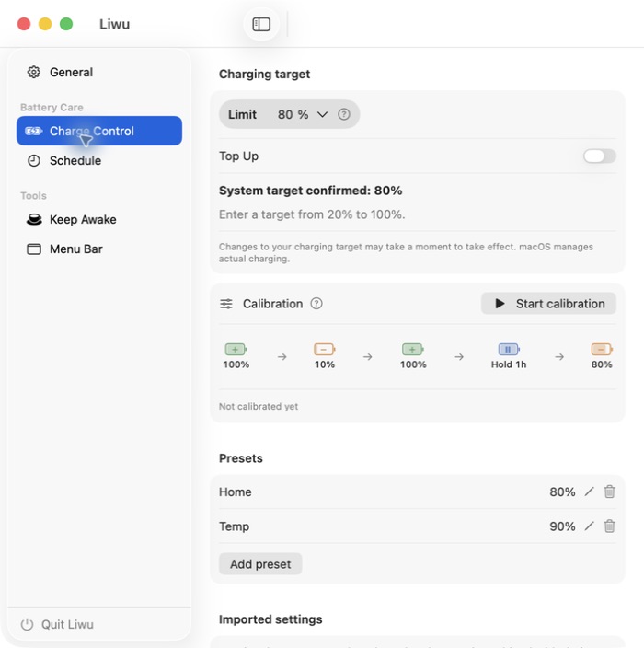Click first 100% charging battery icon
Screen dimensions: 644x648
coord(236,349)
